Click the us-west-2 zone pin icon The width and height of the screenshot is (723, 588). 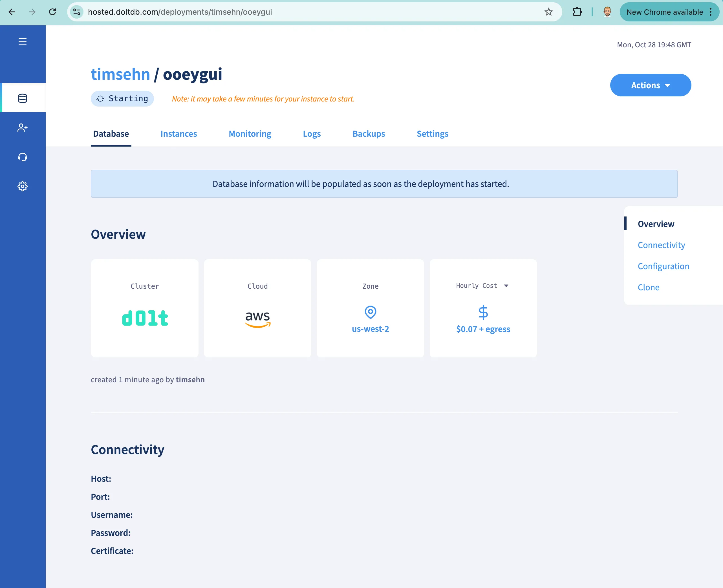click(x=370, y=312)
